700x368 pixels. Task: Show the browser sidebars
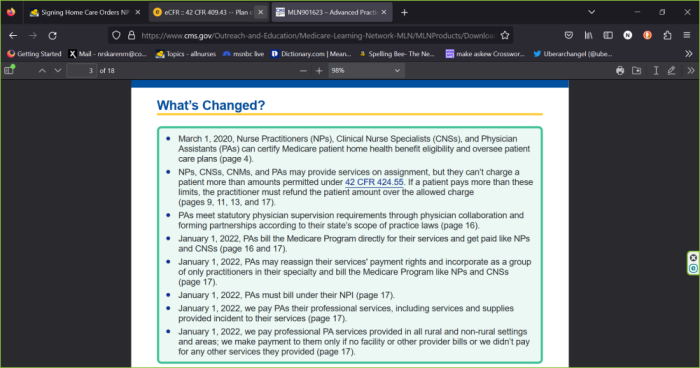click(608, 35)
